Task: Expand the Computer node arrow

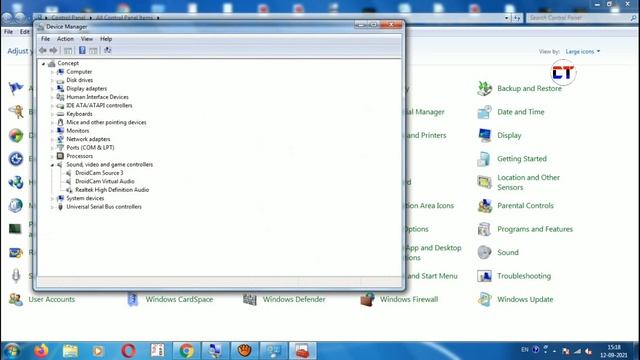Action: click(52, 72)
